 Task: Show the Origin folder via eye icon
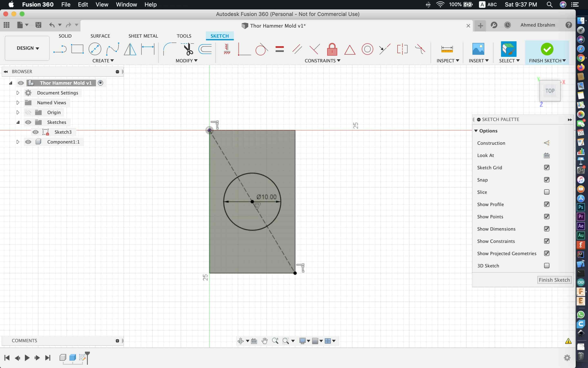[28, 112]
